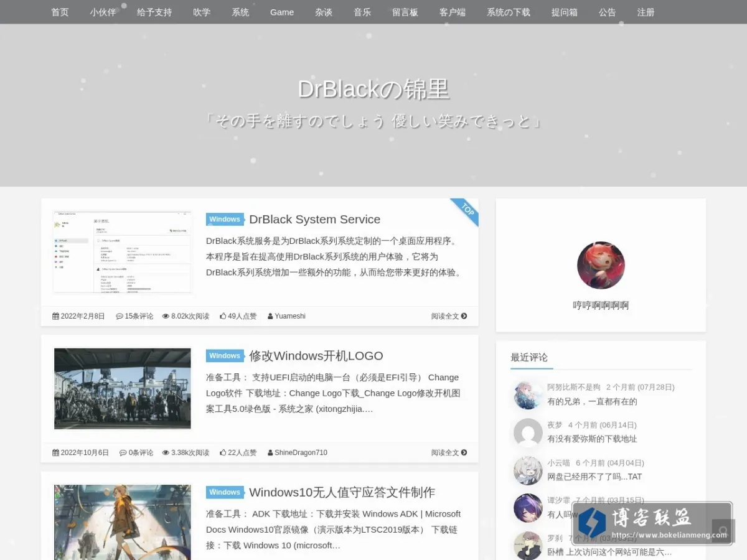Click Windows tag on 修改Windows开机LOGO post
This screenshot has width=747, height=560.
click(225, 356)
